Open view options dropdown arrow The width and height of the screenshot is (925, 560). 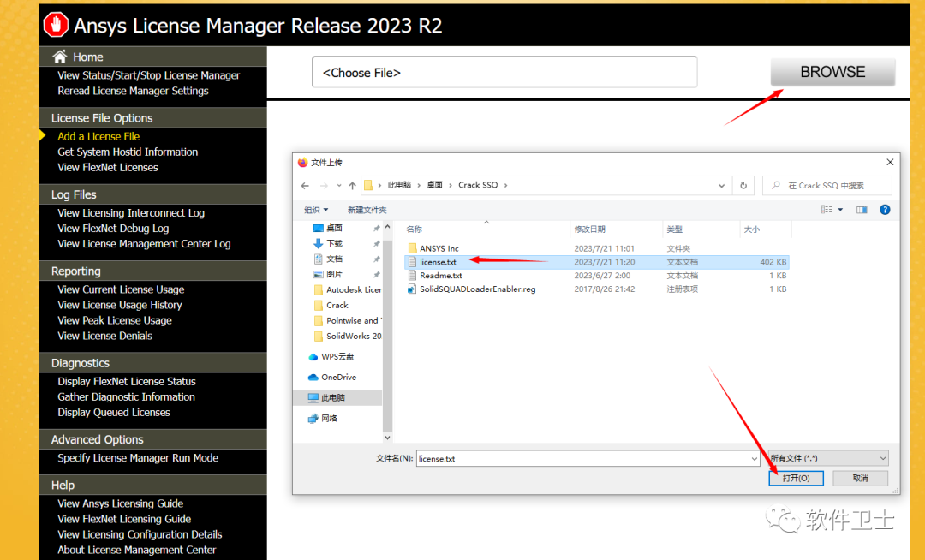tap(841, 210)
